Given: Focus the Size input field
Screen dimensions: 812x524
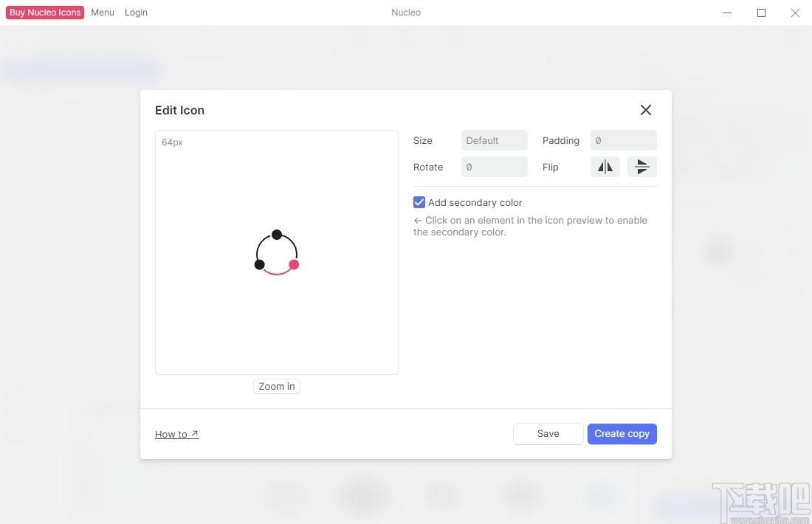Looking at the screenshot, I should [494, 140].
